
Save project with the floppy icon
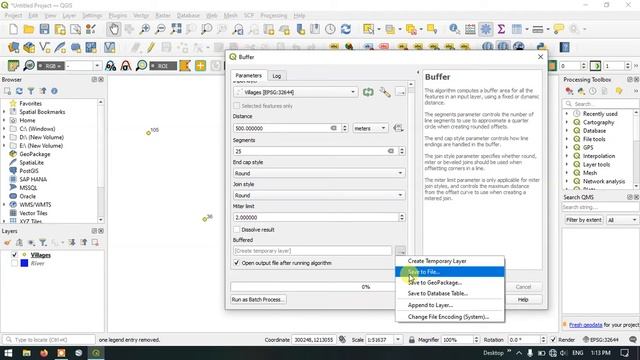(44, 29)
